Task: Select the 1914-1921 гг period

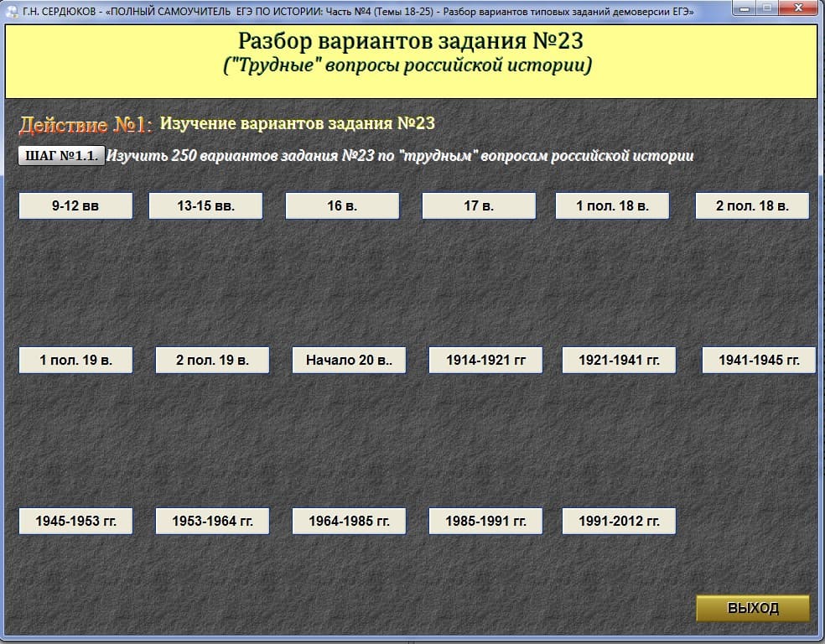Action: (485, 360)
